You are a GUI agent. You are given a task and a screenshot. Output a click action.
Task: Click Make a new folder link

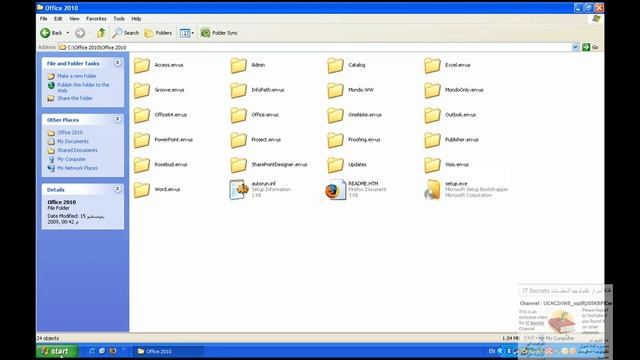[77, 76]
